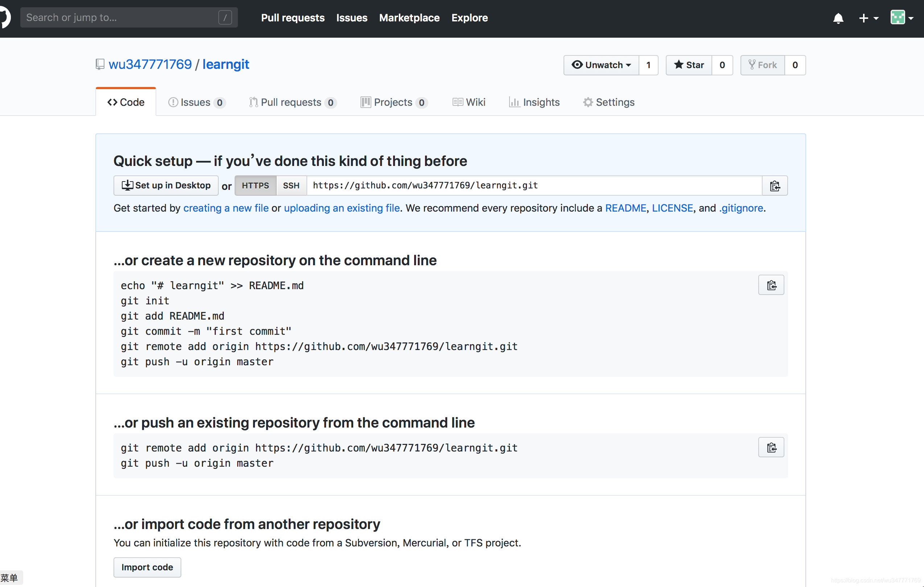The image size is (924, 587).
Task: Click the Settings gear tab icon
Action: [x=588, y=102]
